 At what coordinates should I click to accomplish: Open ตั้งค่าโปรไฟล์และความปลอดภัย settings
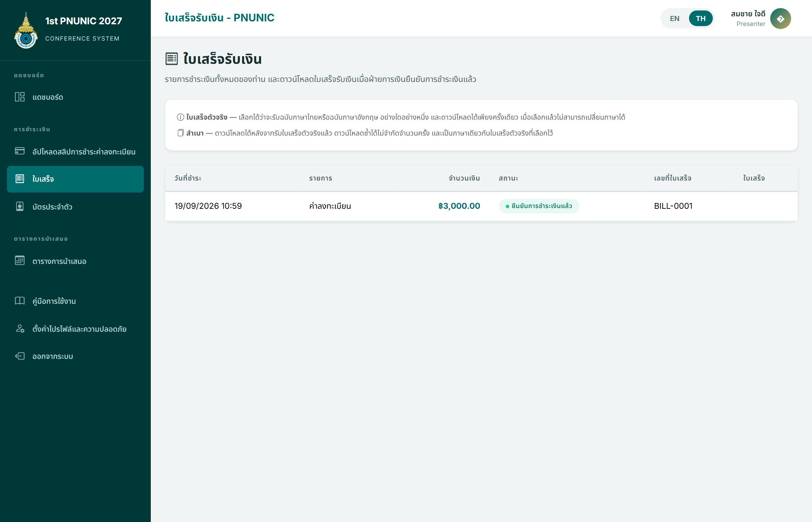[x=75, y=329]
